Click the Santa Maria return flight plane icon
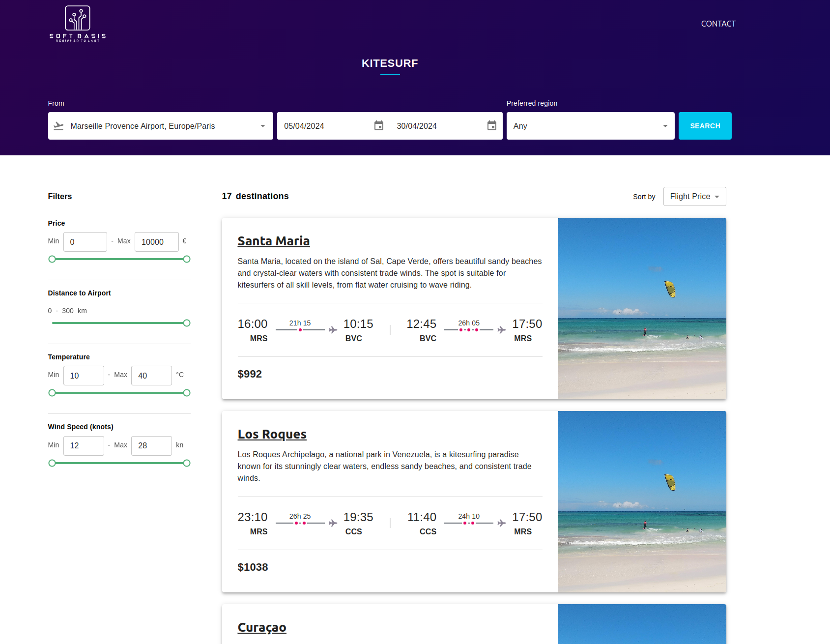This screenshot has width=830, height=644. [x=501, y=330]
